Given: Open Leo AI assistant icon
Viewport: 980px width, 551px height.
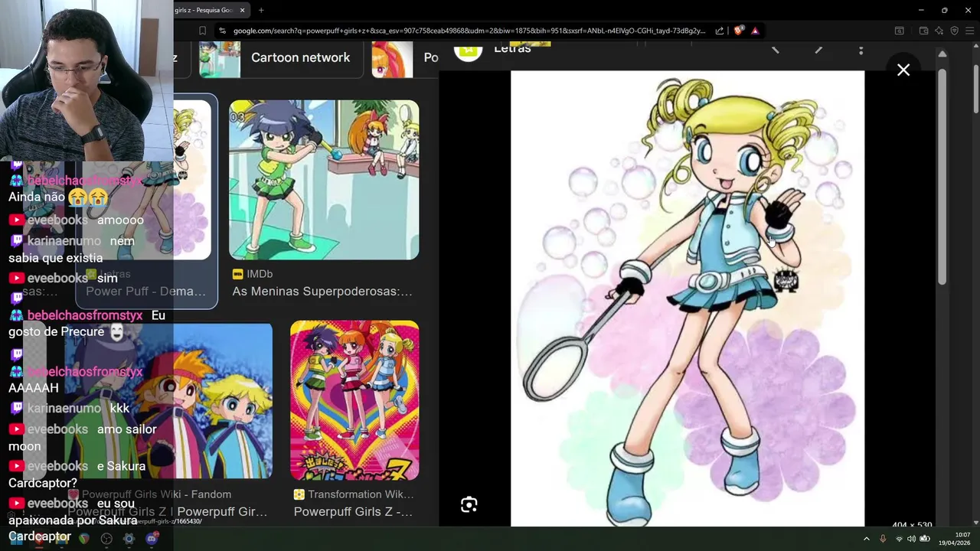Looking at the screenshot, I should click(939, 31).
